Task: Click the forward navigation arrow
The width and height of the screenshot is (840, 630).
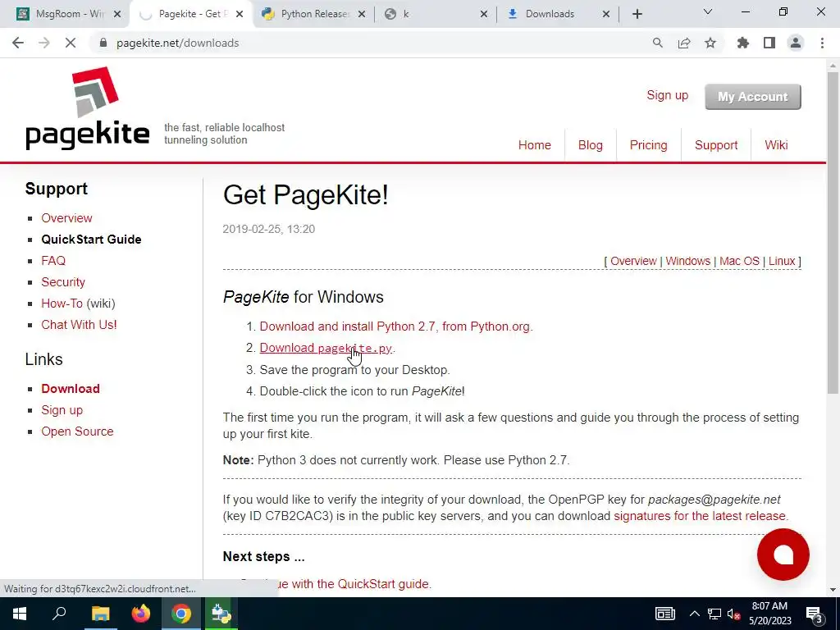Action: coord(44,43)
